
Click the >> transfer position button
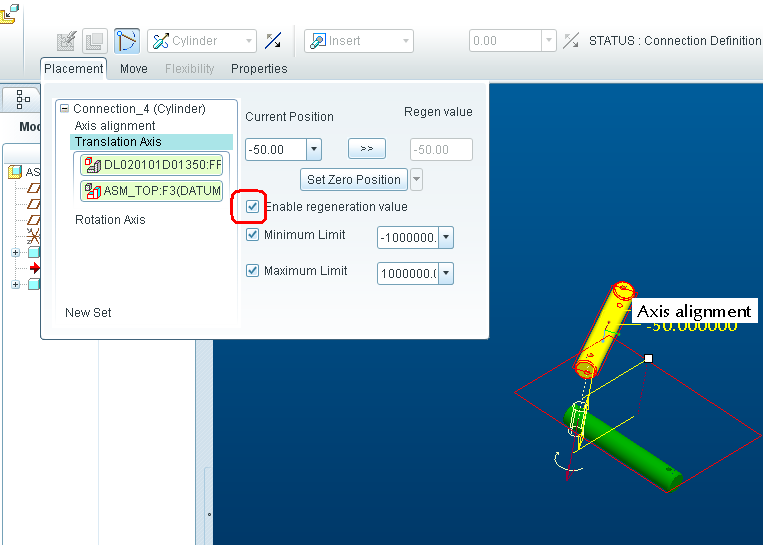coord(367,149)
